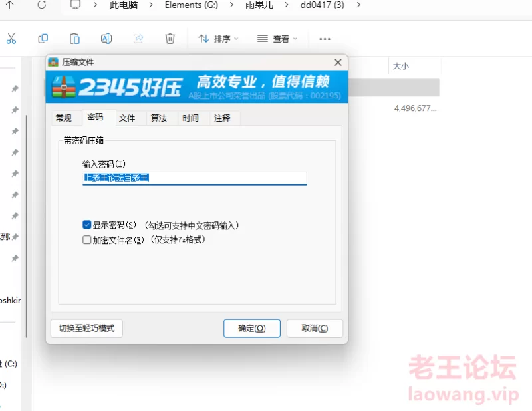Click the 输入密码 password input field
532x411 pixels.
coord(195,178)
